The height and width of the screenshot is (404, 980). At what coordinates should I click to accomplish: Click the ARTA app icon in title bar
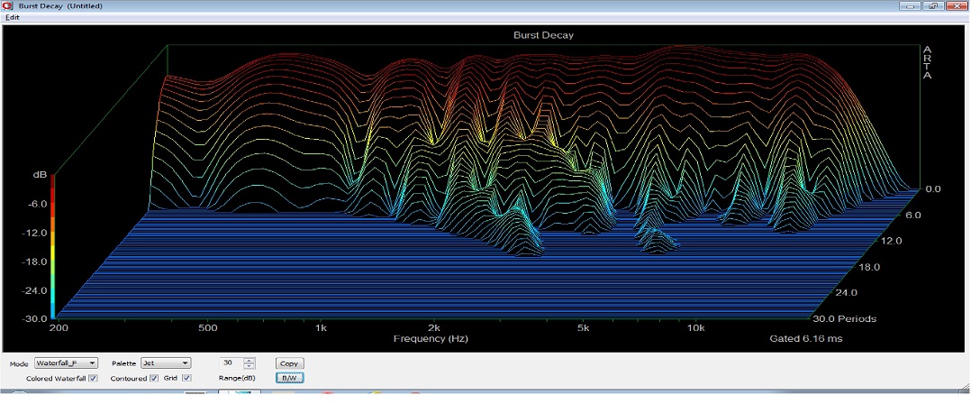point(9,6)
